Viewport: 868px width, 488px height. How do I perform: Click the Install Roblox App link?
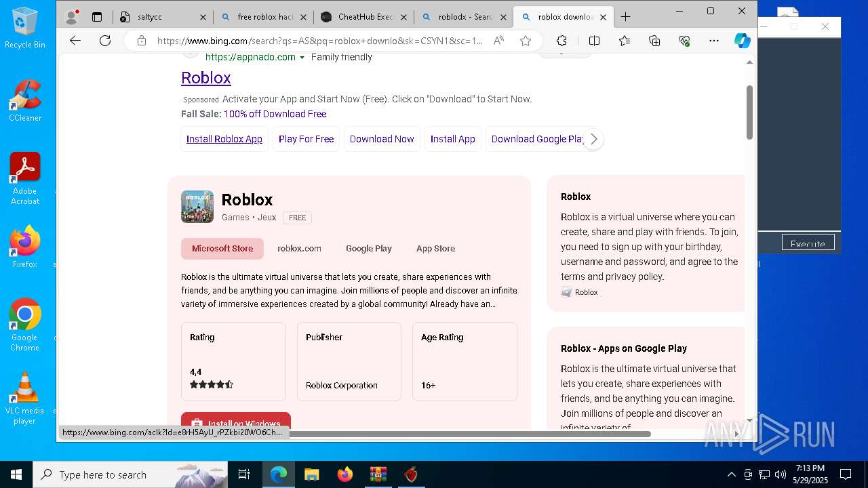click(224, 139)
